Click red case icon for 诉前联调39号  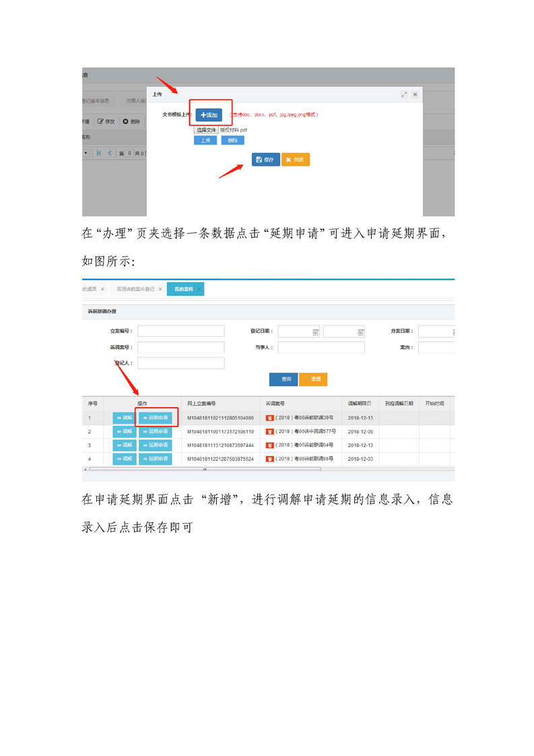tap(270, 418)
